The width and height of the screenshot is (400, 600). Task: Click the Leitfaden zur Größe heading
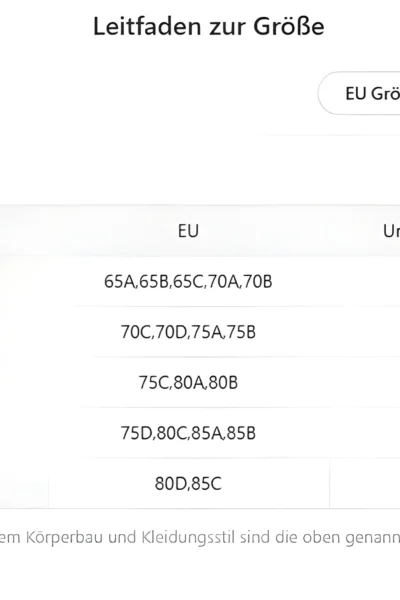tap(209, 26)
